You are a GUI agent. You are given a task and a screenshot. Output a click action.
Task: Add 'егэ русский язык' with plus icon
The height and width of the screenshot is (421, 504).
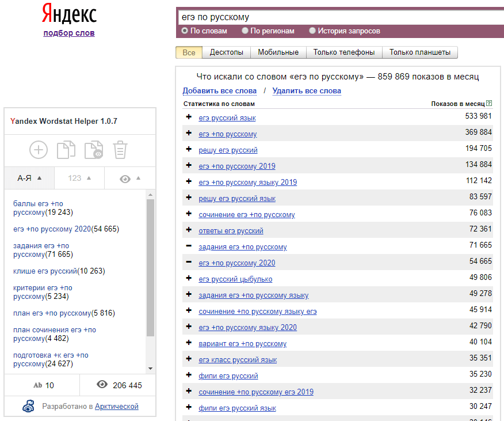pos(189,117)
